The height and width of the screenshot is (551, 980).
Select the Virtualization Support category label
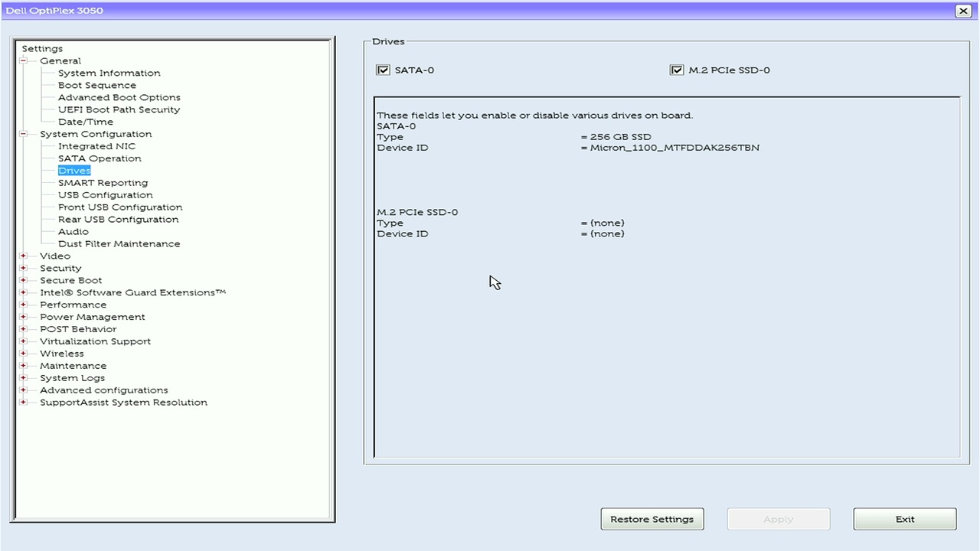(96, 341)
